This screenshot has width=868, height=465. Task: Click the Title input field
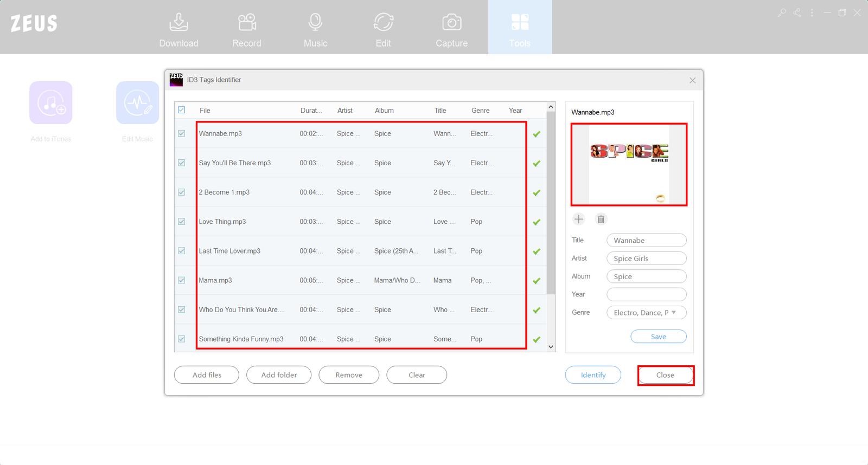[646, 240]
